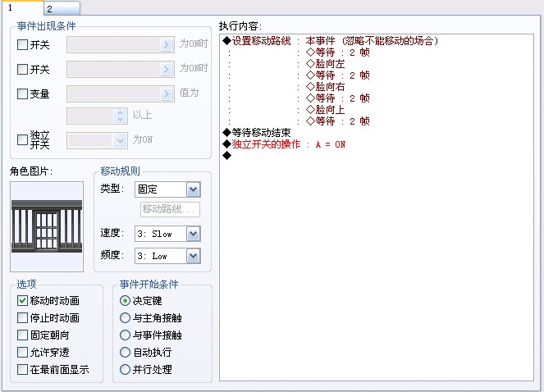Open the 频度 frequency dropdown
Viewport: 544px width, 392px height.
click(194, 257)
